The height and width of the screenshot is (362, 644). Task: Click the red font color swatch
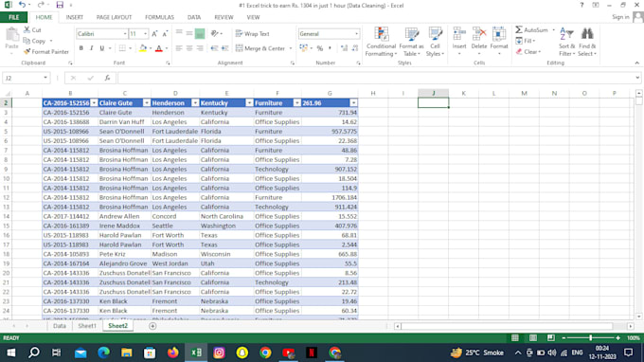[x=159, y=48]
